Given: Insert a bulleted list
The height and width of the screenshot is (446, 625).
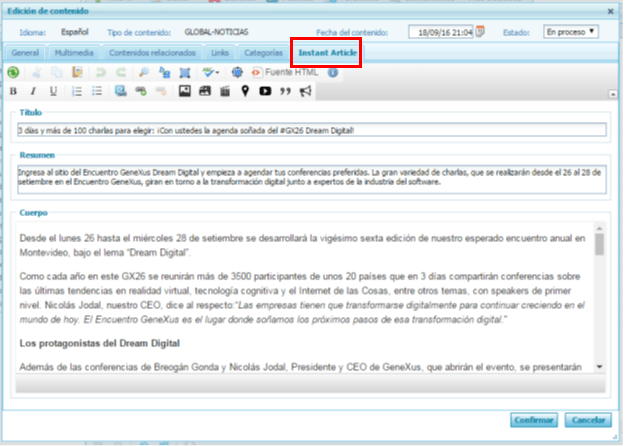Looking at the screenshot, I should coord(97,92).
